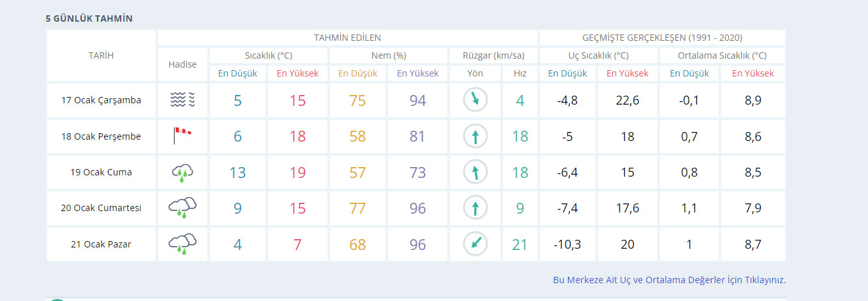Click the Hadise column header
Screen dimensions: 868x301
[x=183, y=64]
